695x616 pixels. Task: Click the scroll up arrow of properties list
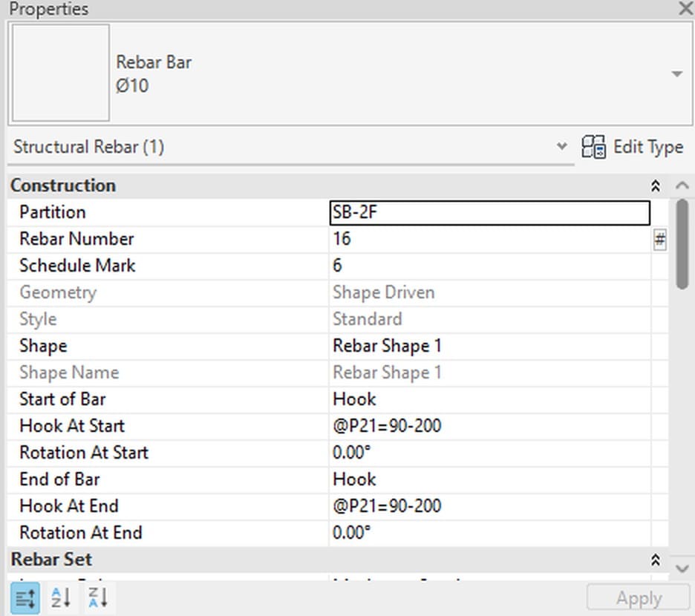682,186
